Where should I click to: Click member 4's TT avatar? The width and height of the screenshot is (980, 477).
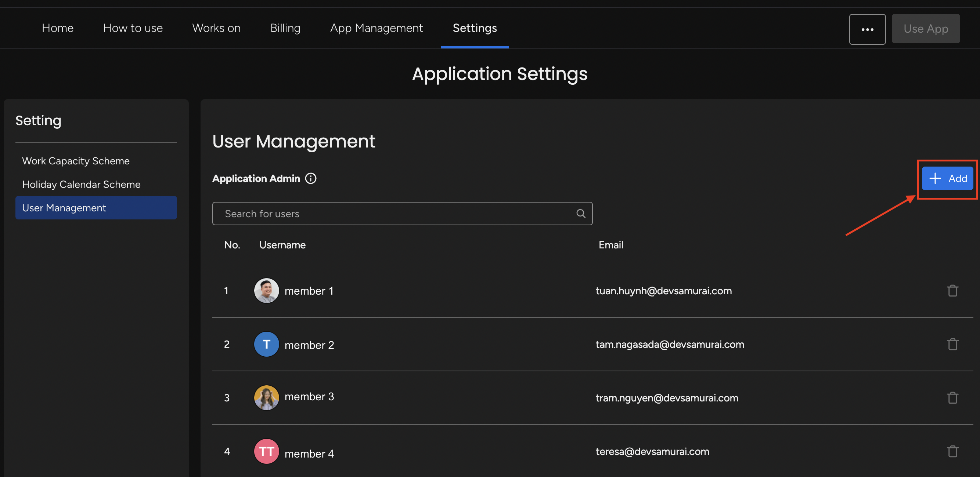click(266, 451)
